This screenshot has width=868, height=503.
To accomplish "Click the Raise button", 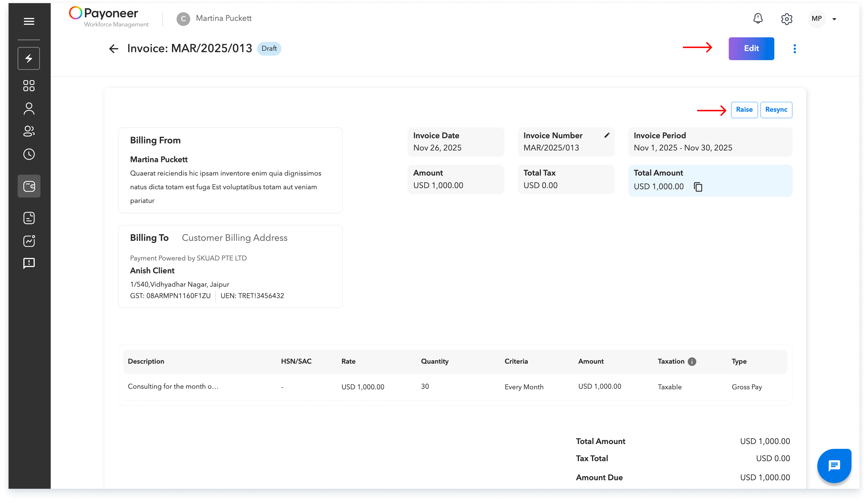I will (744, 110).
